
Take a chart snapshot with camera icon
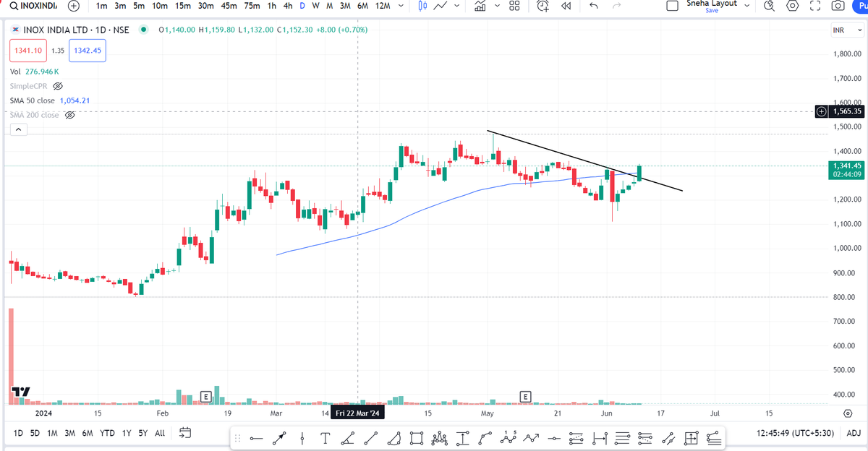(x=838, y=6)
